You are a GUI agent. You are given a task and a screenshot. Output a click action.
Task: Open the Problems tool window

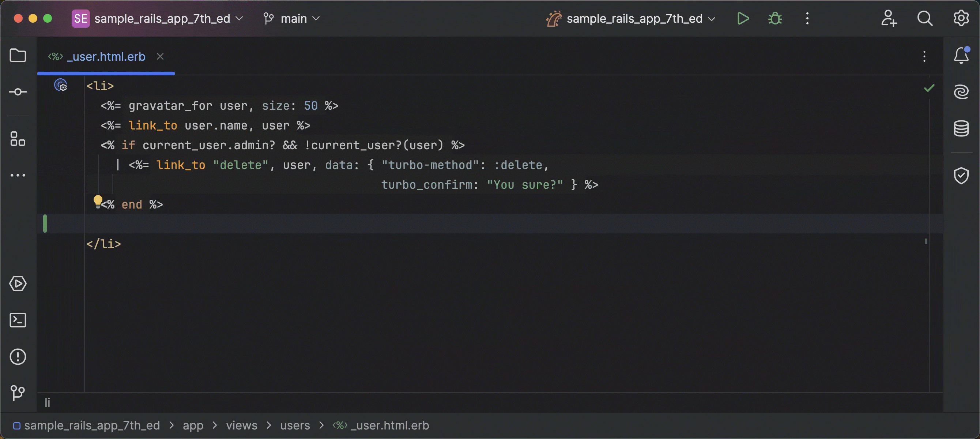coord(18,357)
